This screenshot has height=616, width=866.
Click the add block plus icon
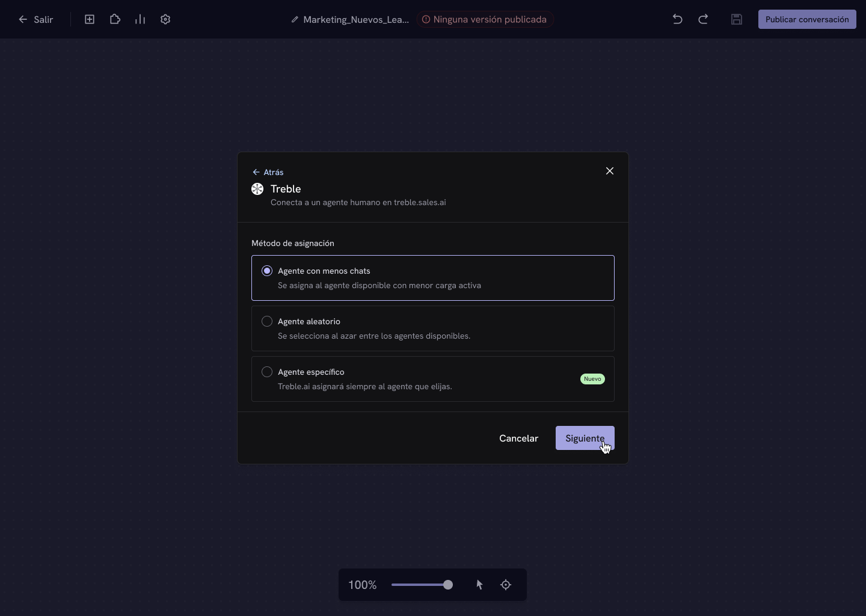(x=90, y=19)
